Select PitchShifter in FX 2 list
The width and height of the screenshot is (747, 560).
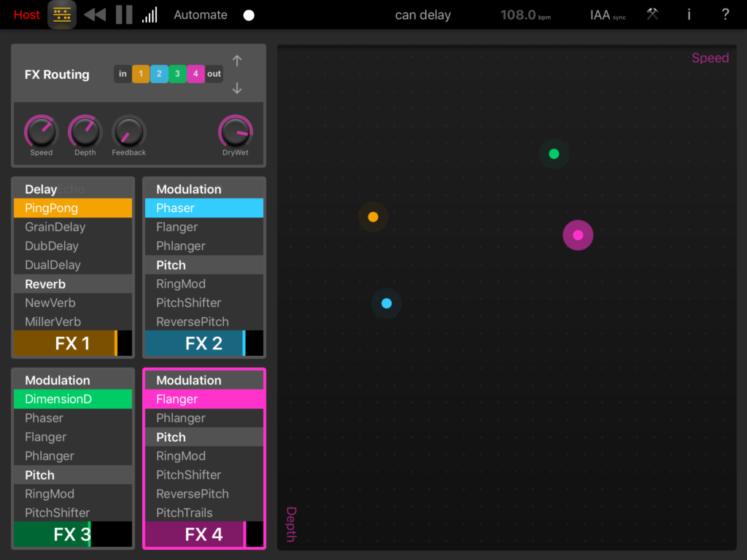coord(204,303)
